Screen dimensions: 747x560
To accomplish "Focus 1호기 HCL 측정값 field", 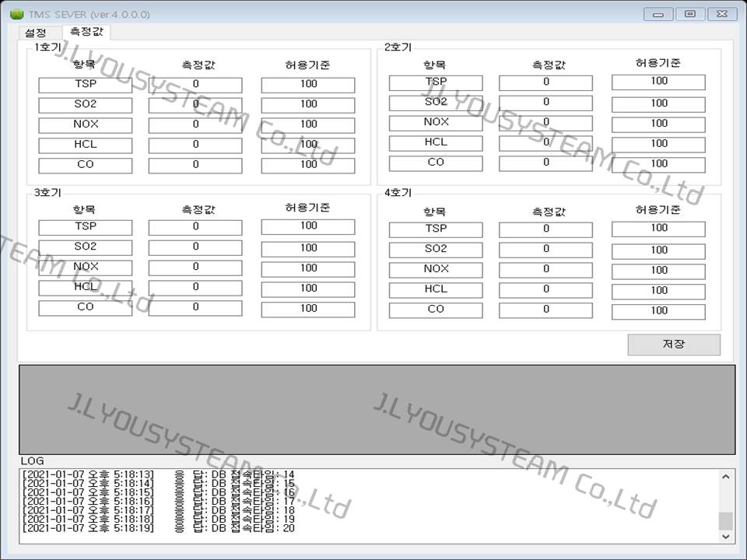I will tap(195, 145).
